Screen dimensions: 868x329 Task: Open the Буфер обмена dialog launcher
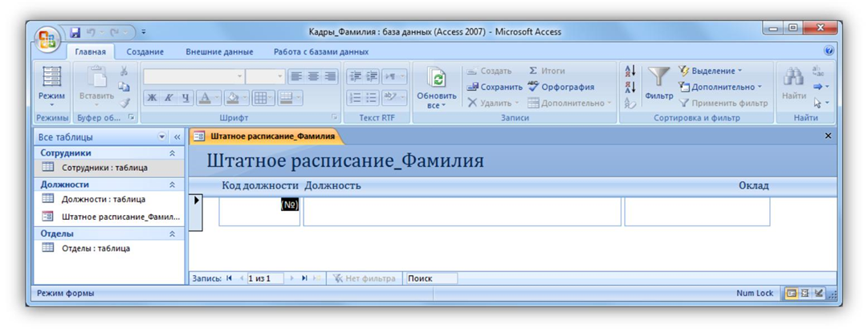pos(131,118)
